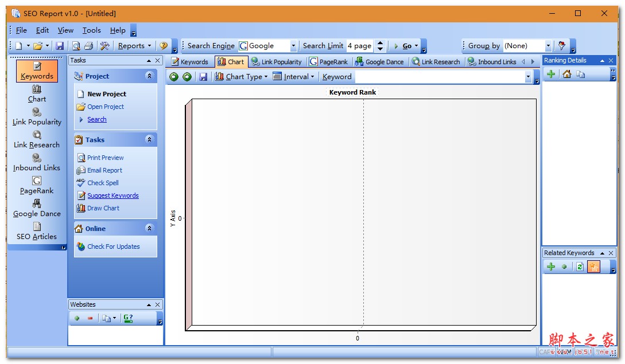The height and width of the screenshot is (364, 625).
Task: Open the Group by (None) dropdown
Action: pyautogui.click(x=548, y=46)
